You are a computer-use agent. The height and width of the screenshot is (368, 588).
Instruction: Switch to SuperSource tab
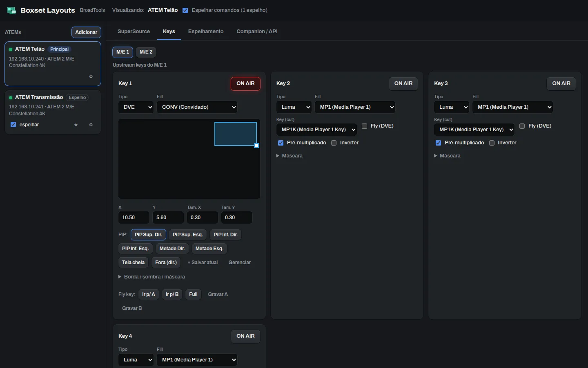tap(134, 31)
